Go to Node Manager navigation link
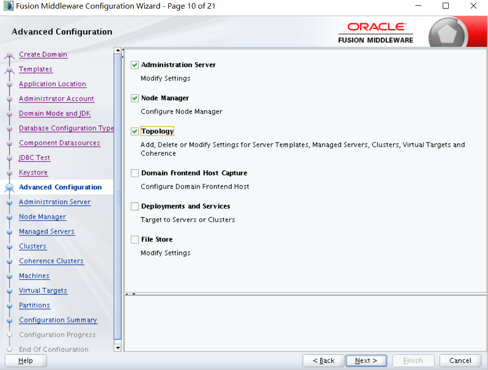This screenshot has height=370, width=488. click(42, 217)
